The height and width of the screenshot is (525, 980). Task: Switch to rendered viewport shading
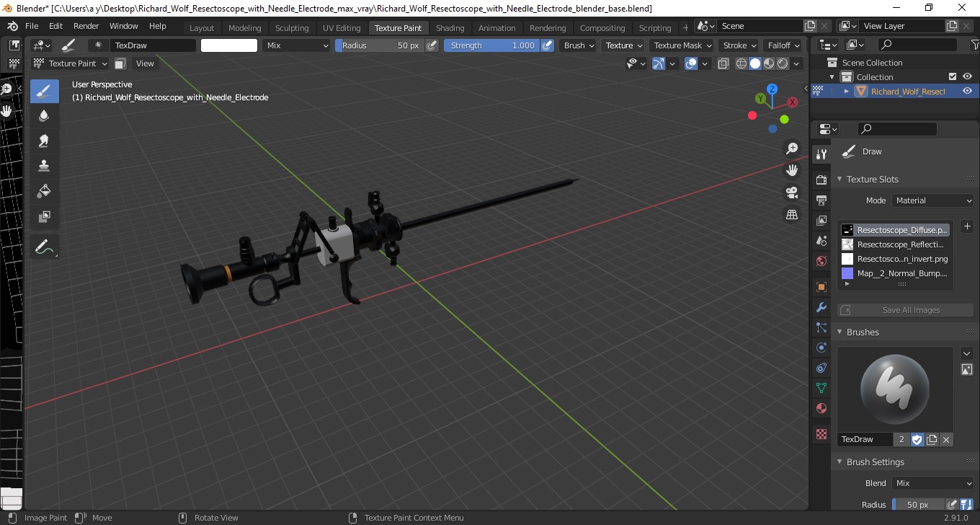783,63
